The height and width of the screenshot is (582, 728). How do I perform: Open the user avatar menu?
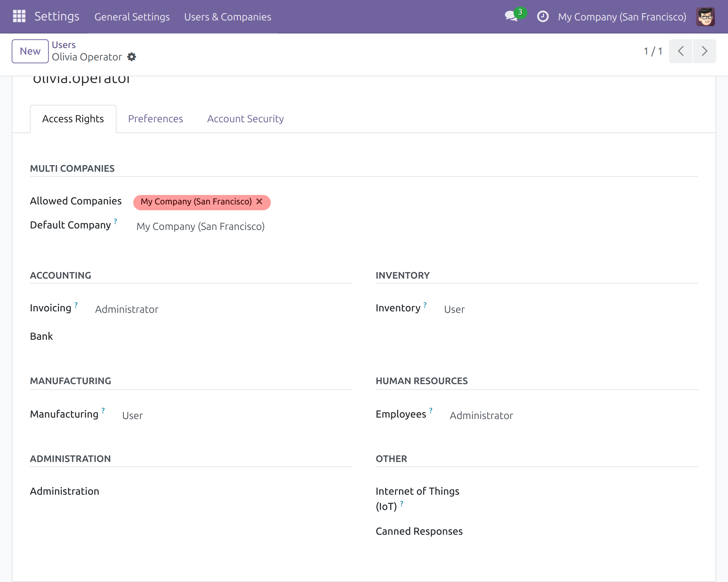point(705,16)
